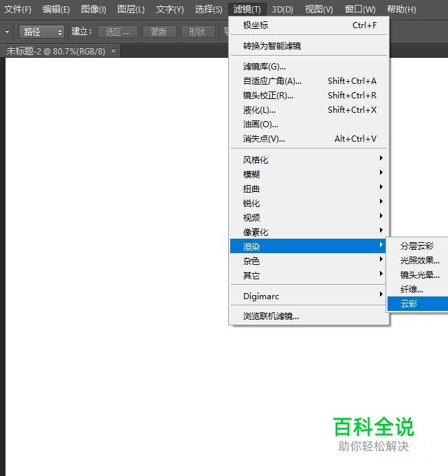Expand the Digimarc submenu

point(309,296)
